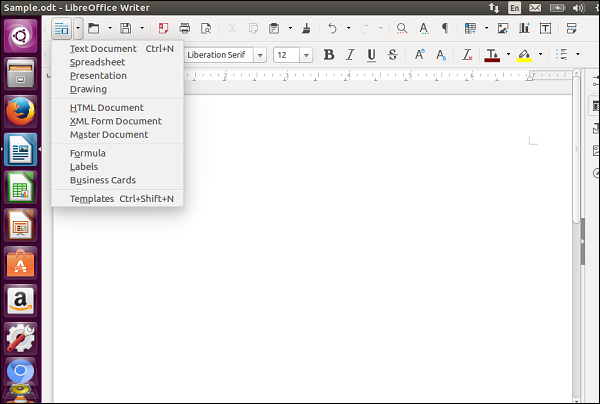Screen dimensions: 600x404
Task: Select Spreadsheet from the New menu
Action: (117, 62)
